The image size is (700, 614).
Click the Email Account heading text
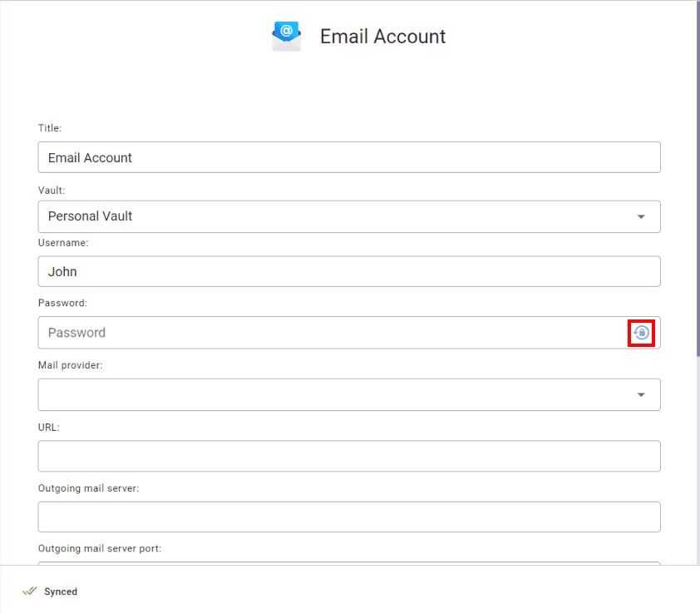tap(382, 36)
